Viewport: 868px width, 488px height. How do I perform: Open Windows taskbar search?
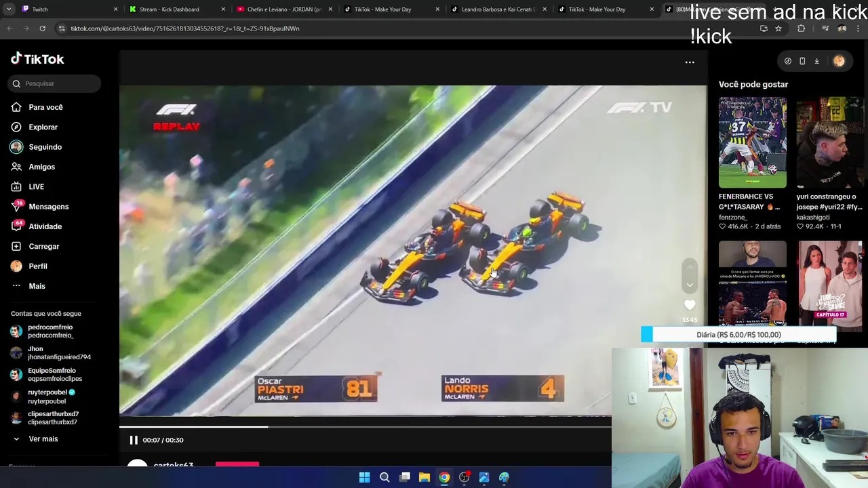384,477
